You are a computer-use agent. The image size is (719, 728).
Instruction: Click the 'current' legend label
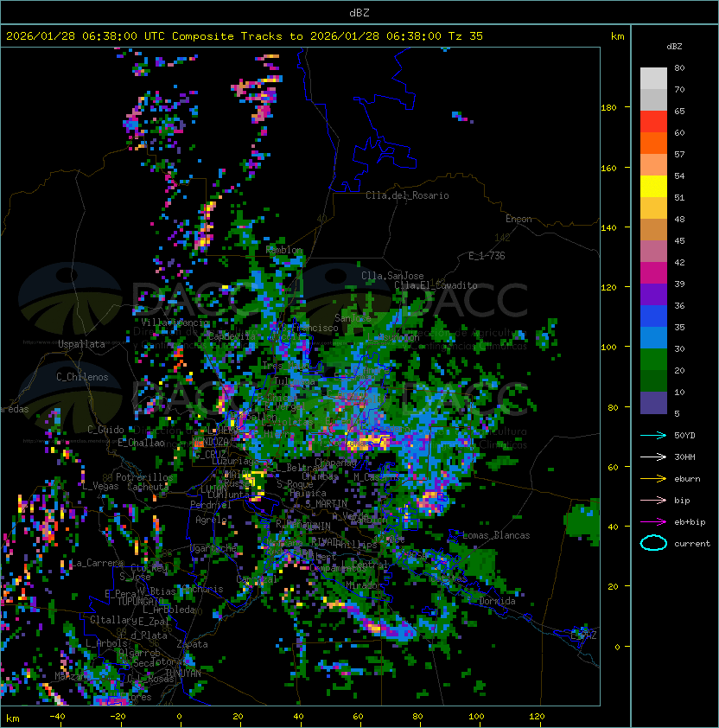[x=692, y=544]
